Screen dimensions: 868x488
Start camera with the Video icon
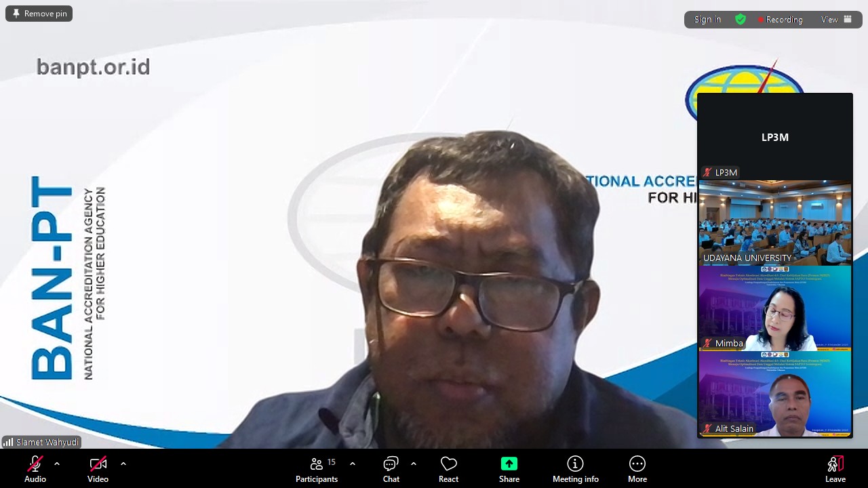pos(98,464)
